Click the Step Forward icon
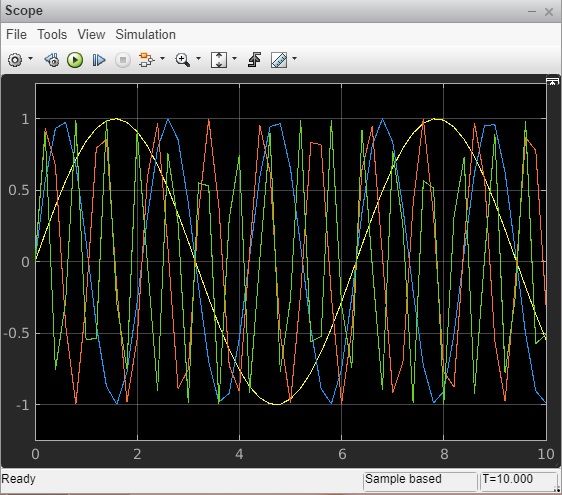562x495 pixels. tap(99, 60)
